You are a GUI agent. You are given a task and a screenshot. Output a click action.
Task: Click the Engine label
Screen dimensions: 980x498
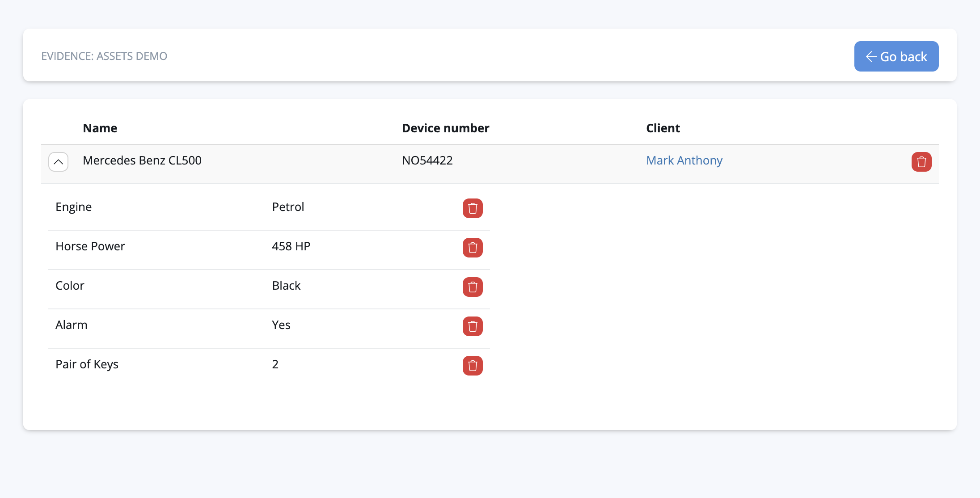tap(73, 207)
